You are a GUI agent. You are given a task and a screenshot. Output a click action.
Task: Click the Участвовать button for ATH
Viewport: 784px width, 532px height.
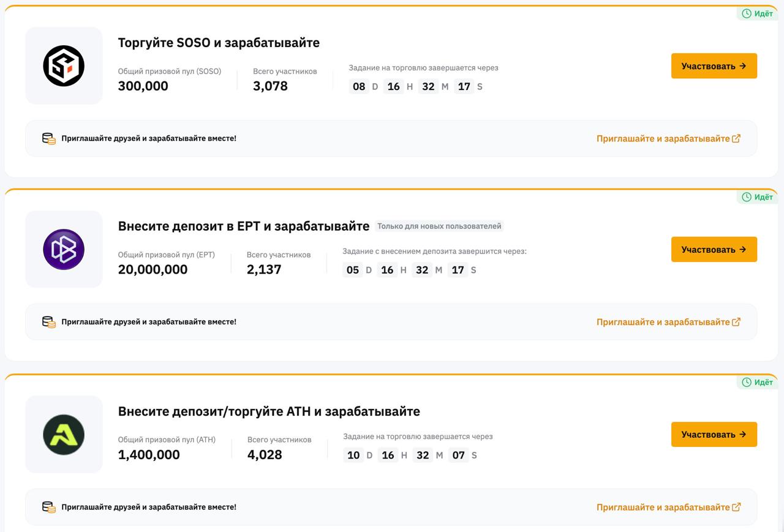click(714, 434)
